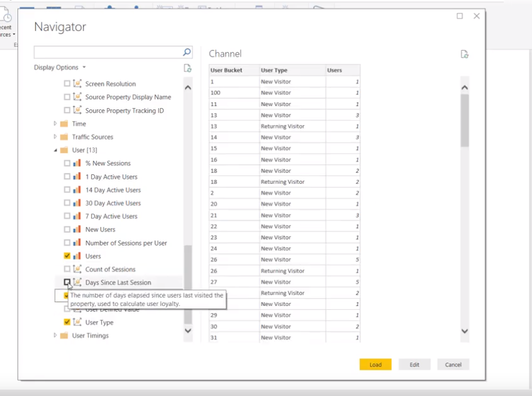Check the 14 Day Active Users checkbox

click(x=67, y=190)
